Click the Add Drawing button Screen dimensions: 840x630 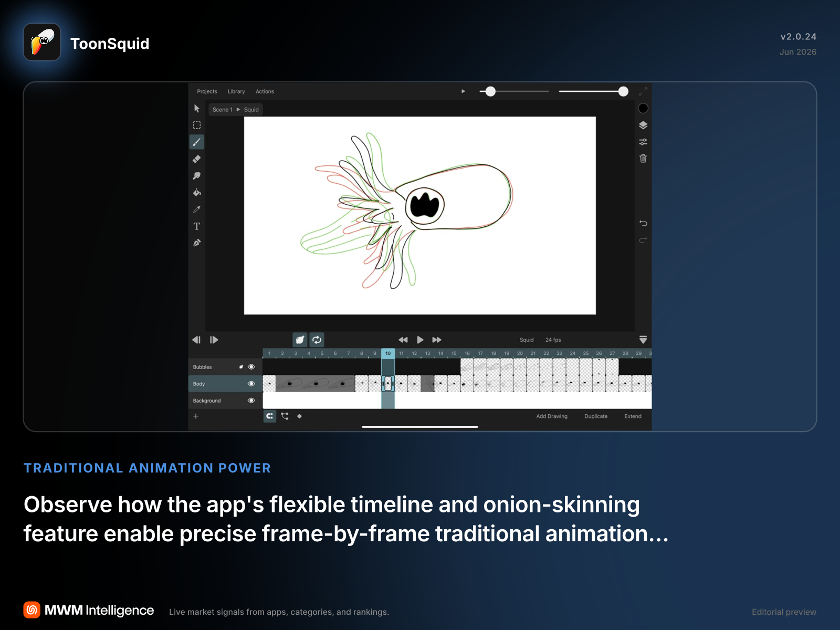tap(552, 416)
